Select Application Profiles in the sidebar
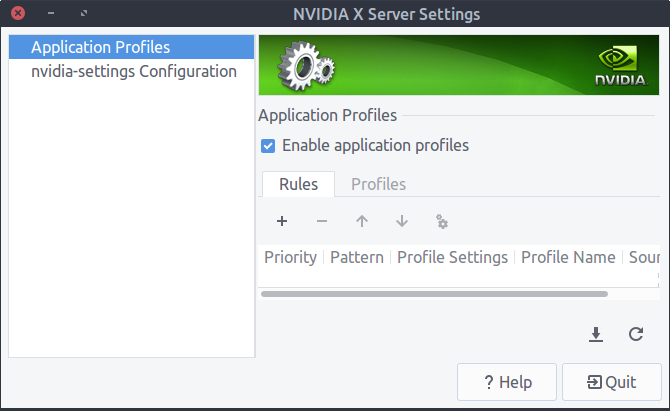This screenshot has width=670, height=411. point(132,47)
